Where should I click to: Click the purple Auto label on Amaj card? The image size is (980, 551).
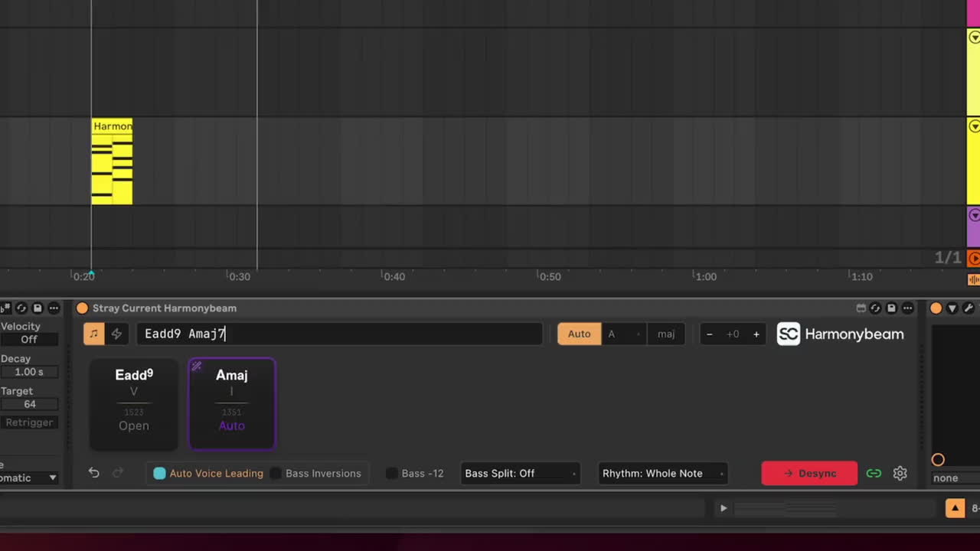pyautogui.click(x=232, y=425)
